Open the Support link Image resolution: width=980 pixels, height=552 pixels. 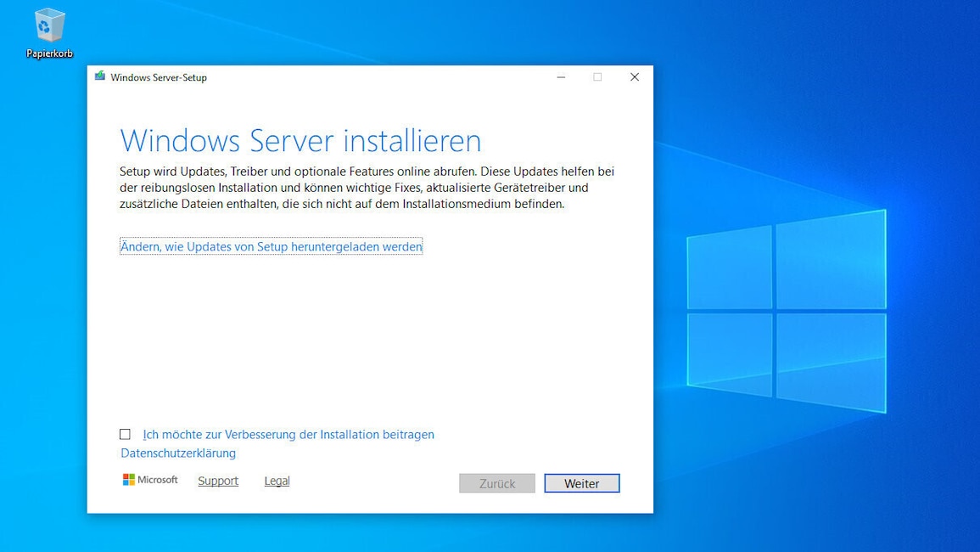click(218, 481)
